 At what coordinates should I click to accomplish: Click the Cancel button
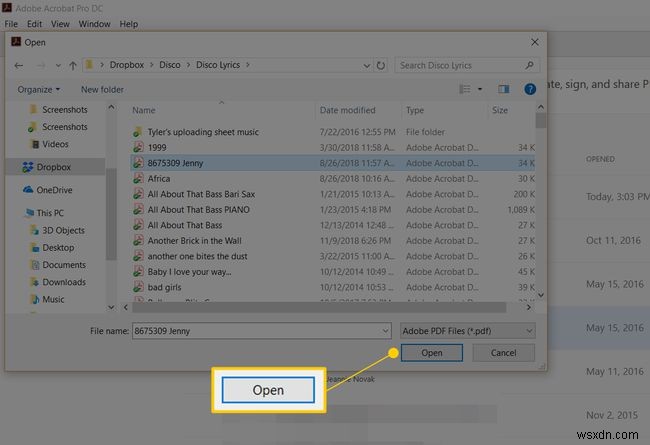pos(503,353)
